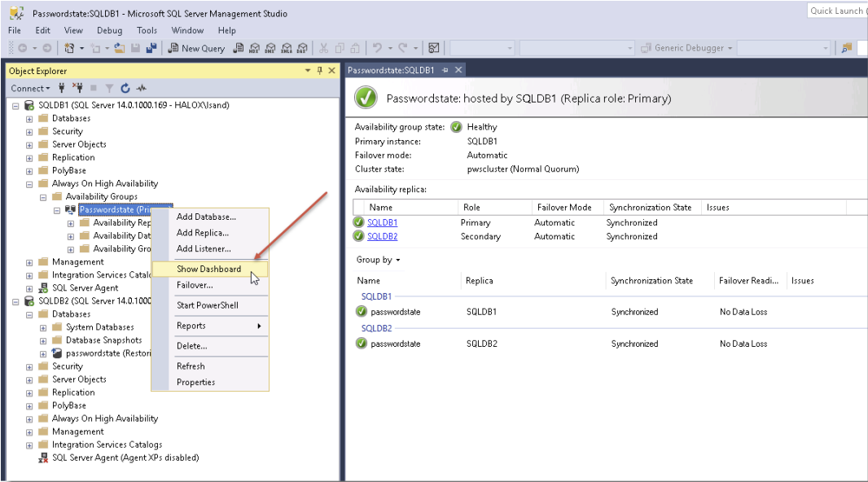Click the Redo toolbar icon

pyautogui.click(x=403, y=48)
